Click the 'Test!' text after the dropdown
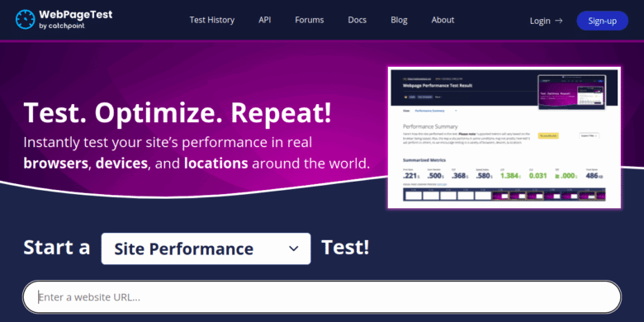The width and height of the screenshot is (644, 322). (345, 248)
